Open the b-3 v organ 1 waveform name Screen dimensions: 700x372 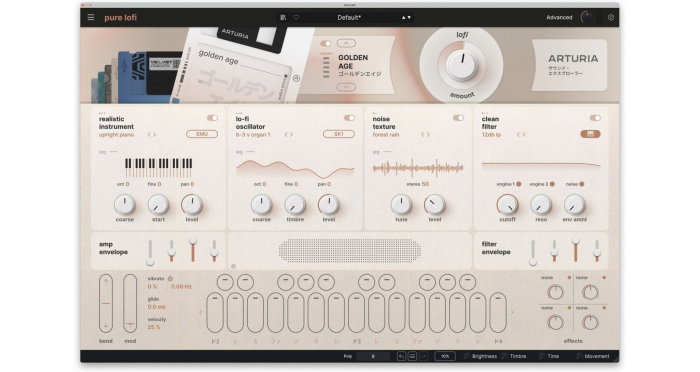(x=253, y=134)
